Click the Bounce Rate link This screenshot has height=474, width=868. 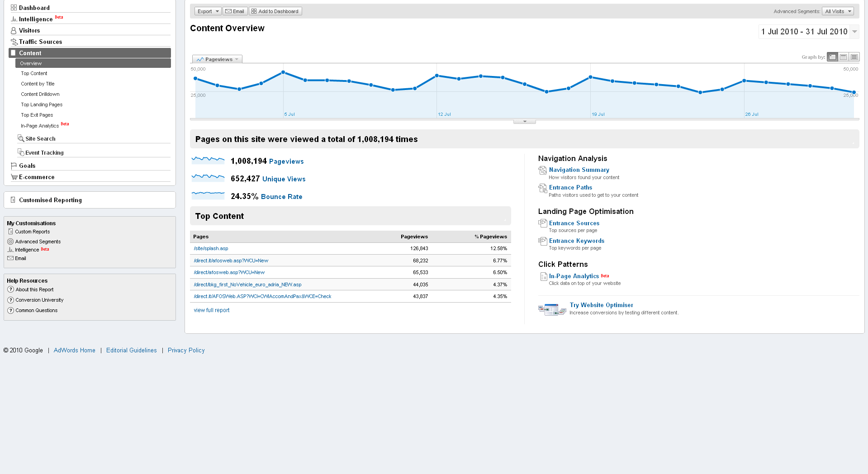pos(282,197)
